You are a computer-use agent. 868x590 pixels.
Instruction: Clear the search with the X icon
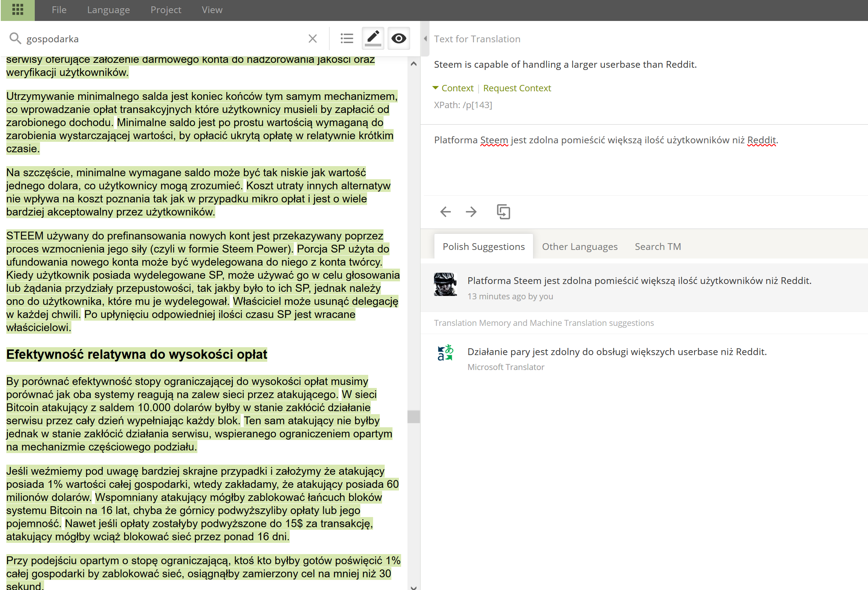(x=313, y=39)
